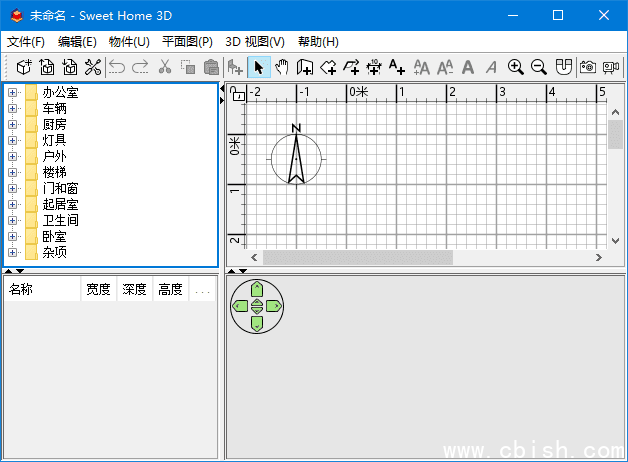This screenshot has height=462, width=628.
Task: Click the zoom in magnifier icon
Action: (516, 67)
